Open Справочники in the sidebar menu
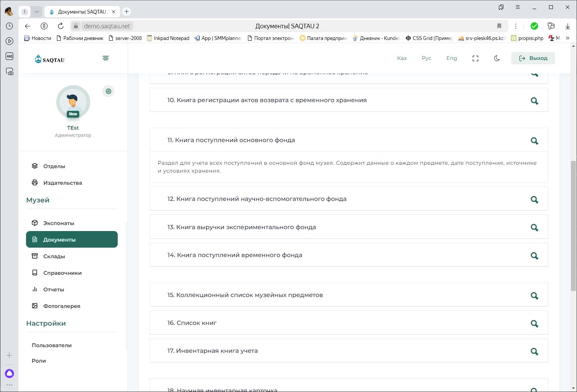The width and height of the screenshot is (577, 392). pyautogui.click(x=62, y=273)
